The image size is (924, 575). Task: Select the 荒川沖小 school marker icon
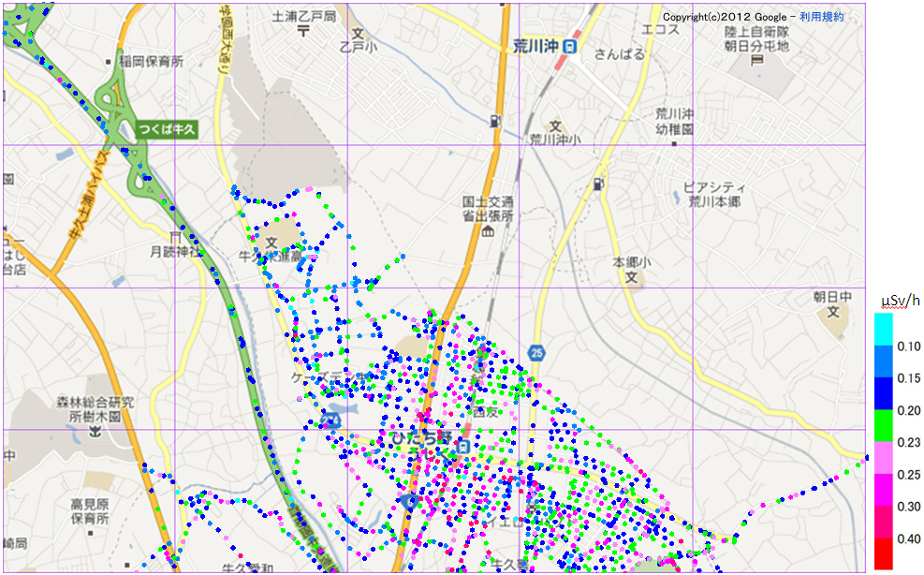click(x=555, y=126)
